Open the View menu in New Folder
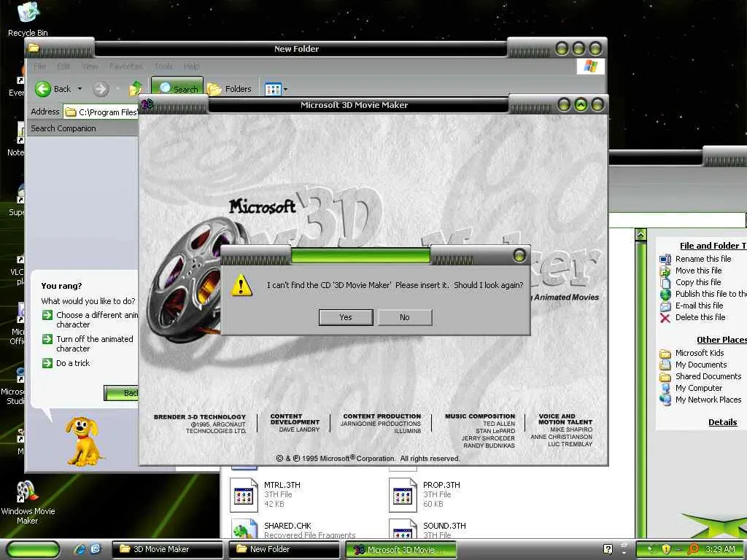Viewport: 747px width, 560px height. [x=90, y=66]
